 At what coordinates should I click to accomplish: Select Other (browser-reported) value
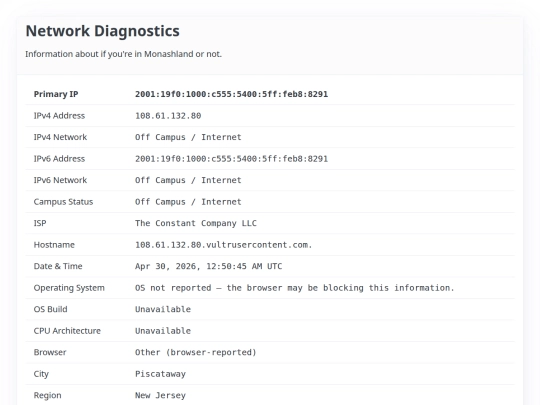tap(196, 352)
